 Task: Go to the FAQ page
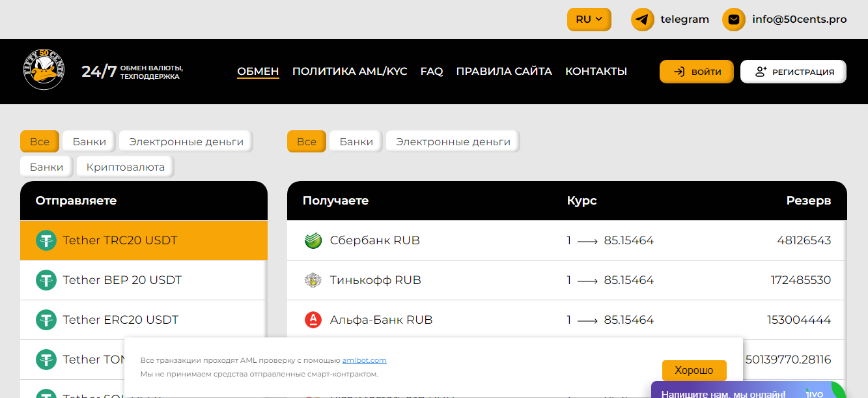click(432, 72)
